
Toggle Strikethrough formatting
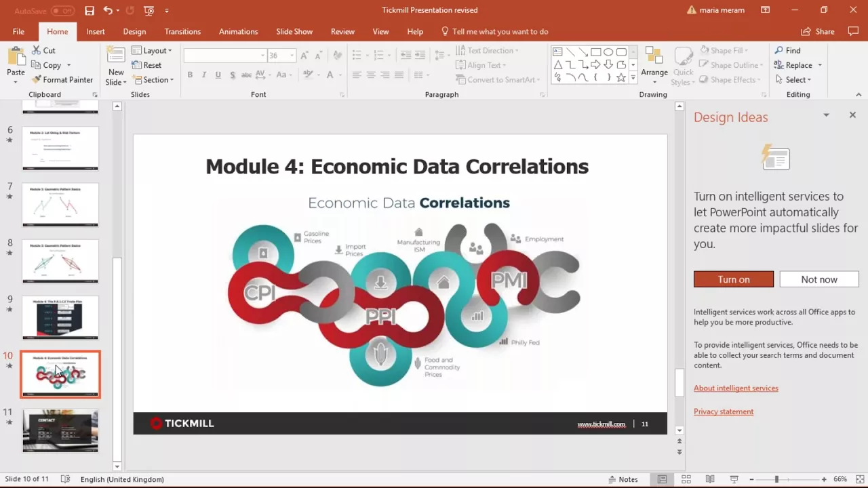click(247, 75)
